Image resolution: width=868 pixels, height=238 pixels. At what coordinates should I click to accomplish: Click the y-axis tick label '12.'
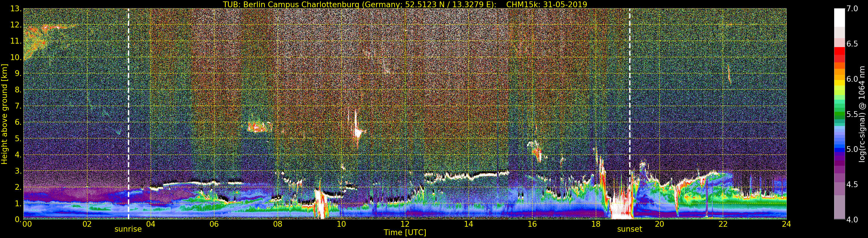[16, 25]
